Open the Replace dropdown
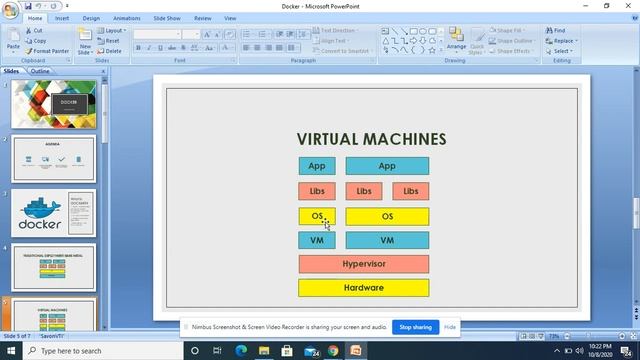This screenshot has width=640, height=360. point(562,41)
